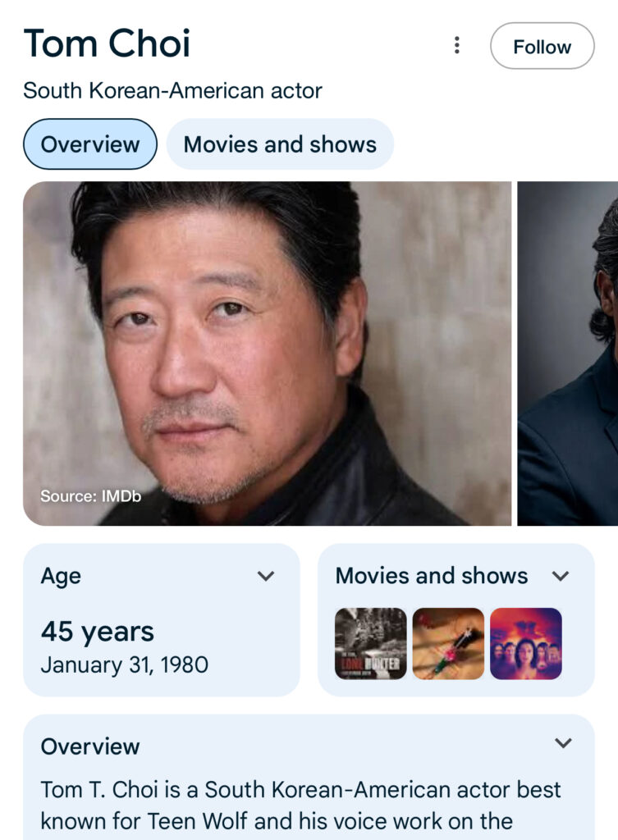The image size is (618, 840).
Task: Click the Movies and shows card title
Action: 431,576
